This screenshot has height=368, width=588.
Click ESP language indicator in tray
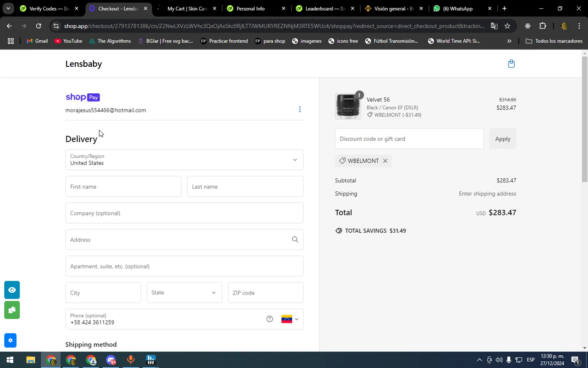point(531,360)
